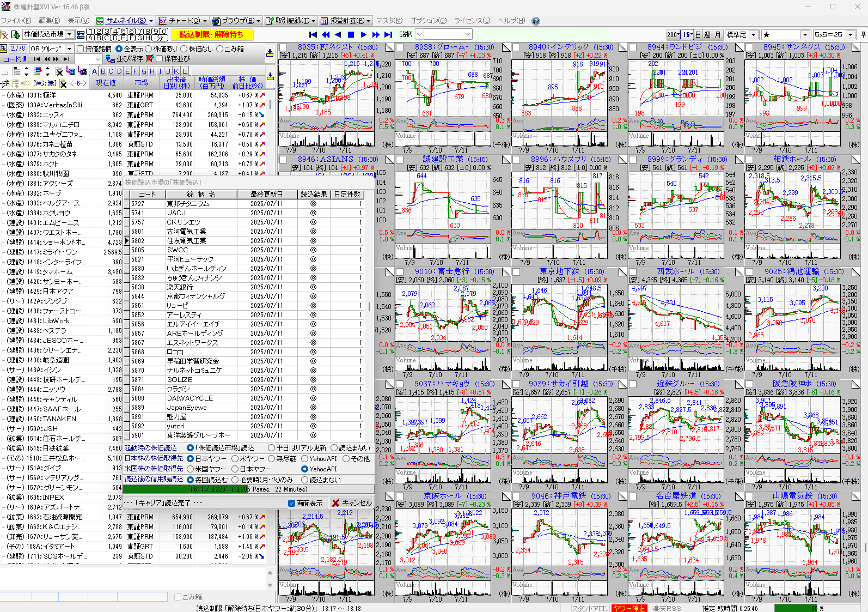Screen dimensions: 868x612
Task: Click the 並び保存 sort-save icon
Action: (111, 59)
